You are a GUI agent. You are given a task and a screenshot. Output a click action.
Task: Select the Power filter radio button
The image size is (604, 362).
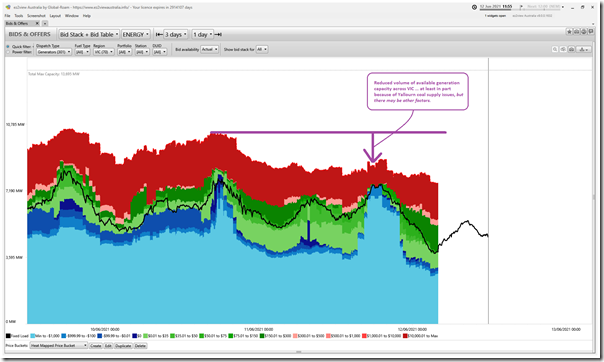8,52
